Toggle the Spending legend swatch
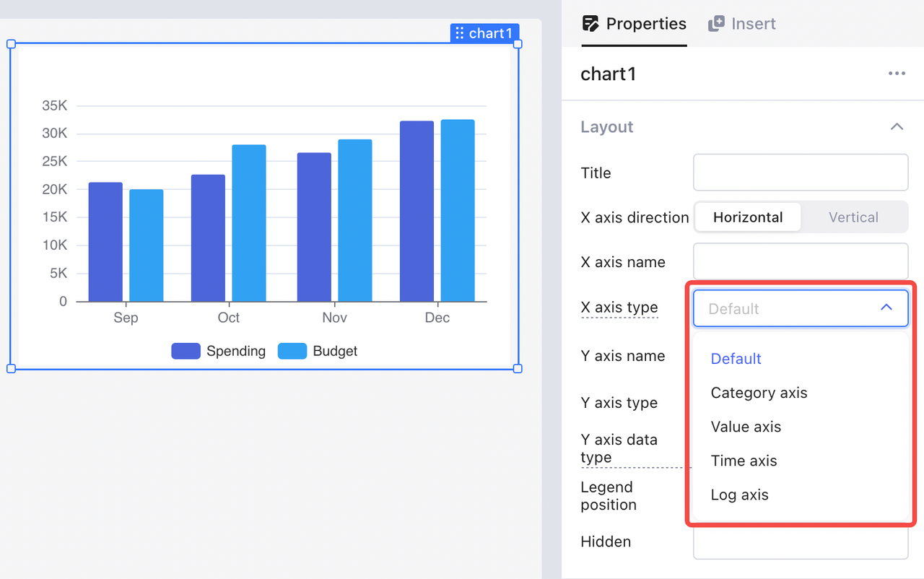924x579 pixels. [186, 351]
